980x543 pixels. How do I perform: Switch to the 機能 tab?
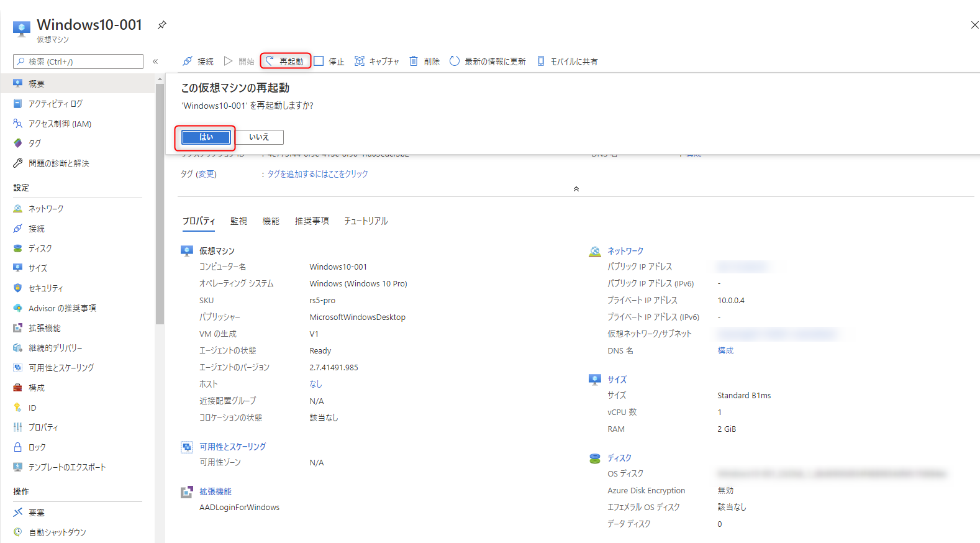[271, 221]
